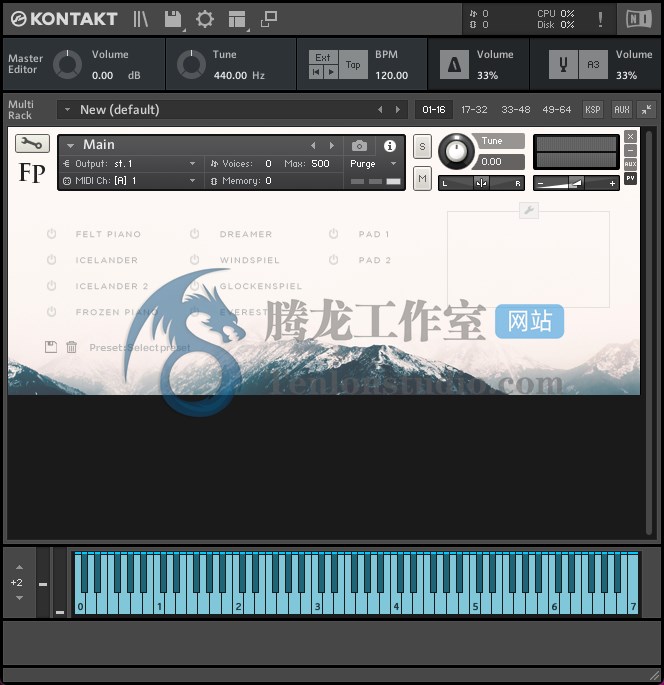This screenshot has width=664, height=685.
Task: Click previous instrument arrow in Main header
Action: coord(313,145)
